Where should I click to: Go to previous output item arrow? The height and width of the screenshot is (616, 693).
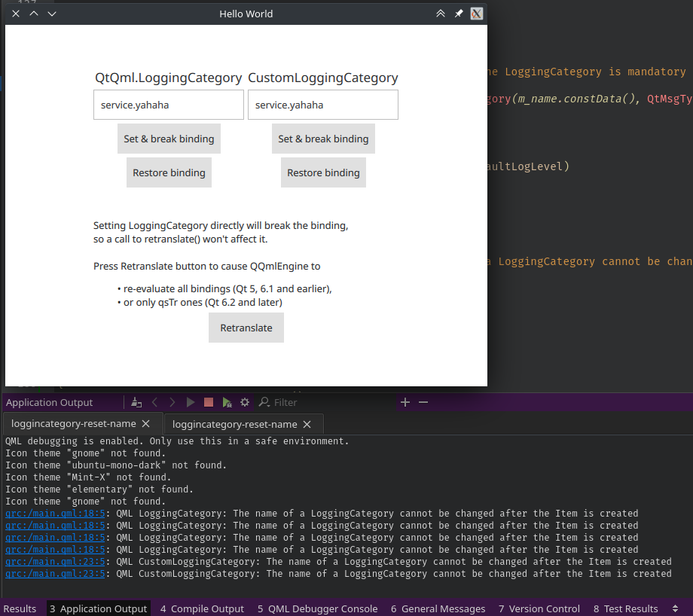[154, 402]
